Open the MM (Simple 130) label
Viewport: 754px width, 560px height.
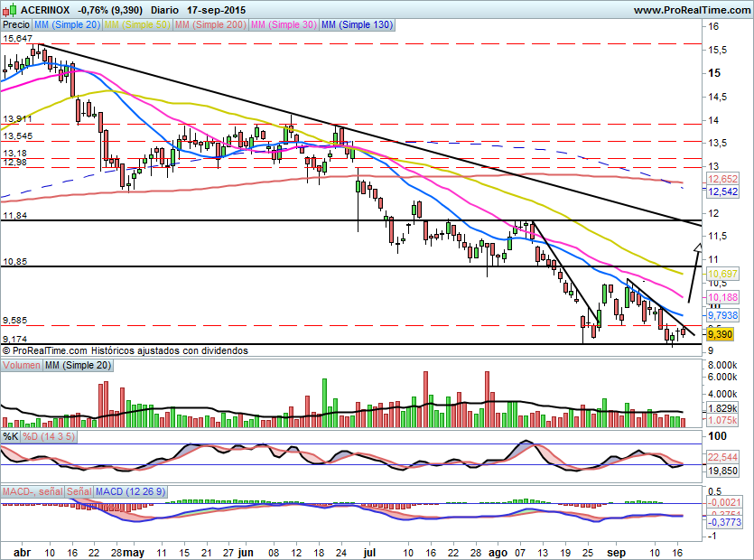pyautogui.click(x=357, y=25)
